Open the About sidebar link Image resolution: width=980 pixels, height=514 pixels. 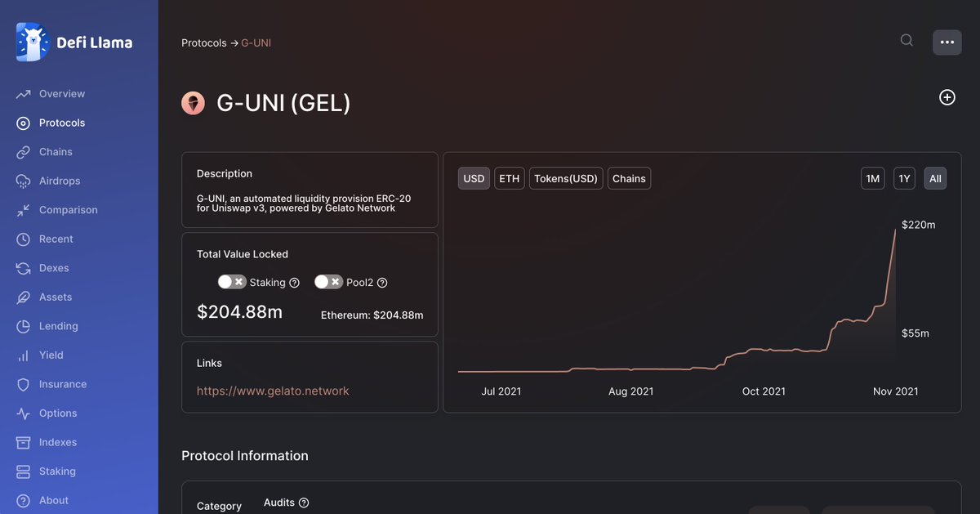pyautogui.click(x=54, y=500)
